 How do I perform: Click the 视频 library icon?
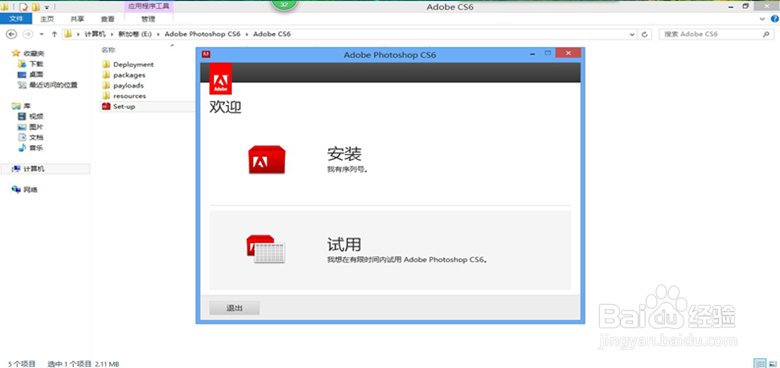pos(21,116)
